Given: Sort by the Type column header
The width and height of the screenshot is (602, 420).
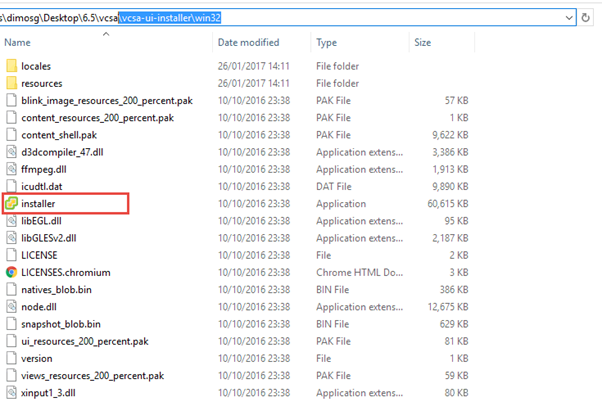Looking at the screenshot, I should click(326, 42).
